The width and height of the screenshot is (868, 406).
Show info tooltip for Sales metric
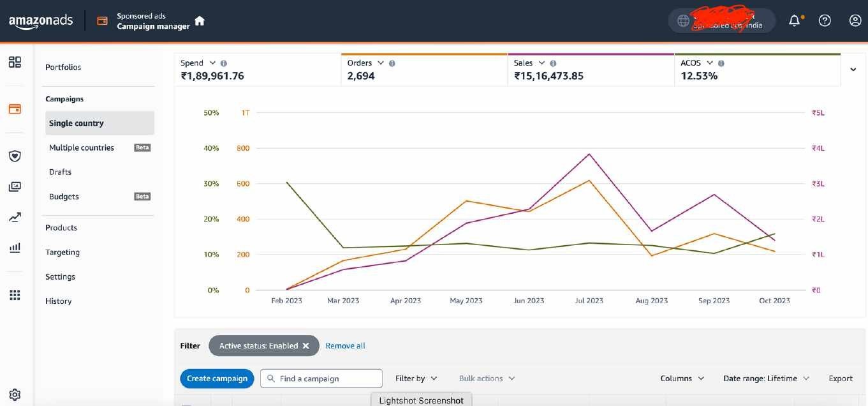tap(553, 63)
